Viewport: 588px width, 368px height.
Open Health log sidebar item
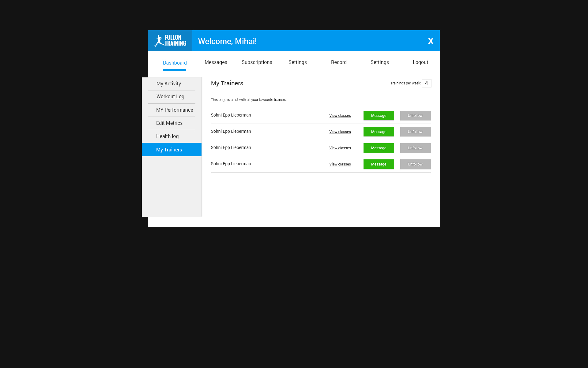[167, 136]
